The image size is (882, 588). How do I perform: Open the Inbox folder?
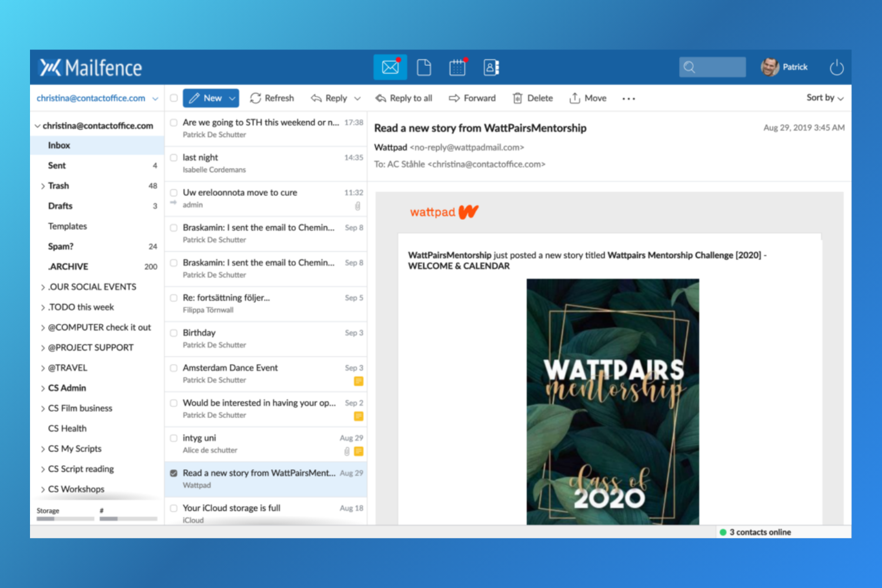pyautogui.click(x=98, y=145)
